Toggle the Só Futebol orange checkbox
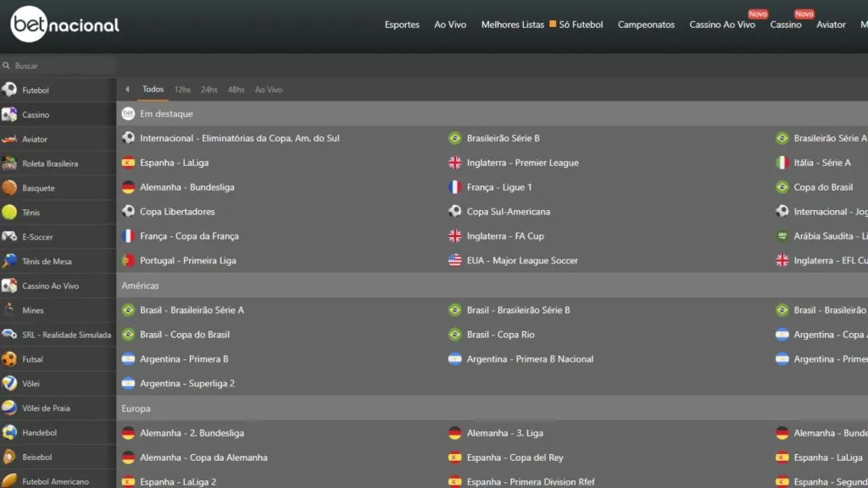This screenshot has width=868, height=488. pyautogui.click(x=553, y=24)
